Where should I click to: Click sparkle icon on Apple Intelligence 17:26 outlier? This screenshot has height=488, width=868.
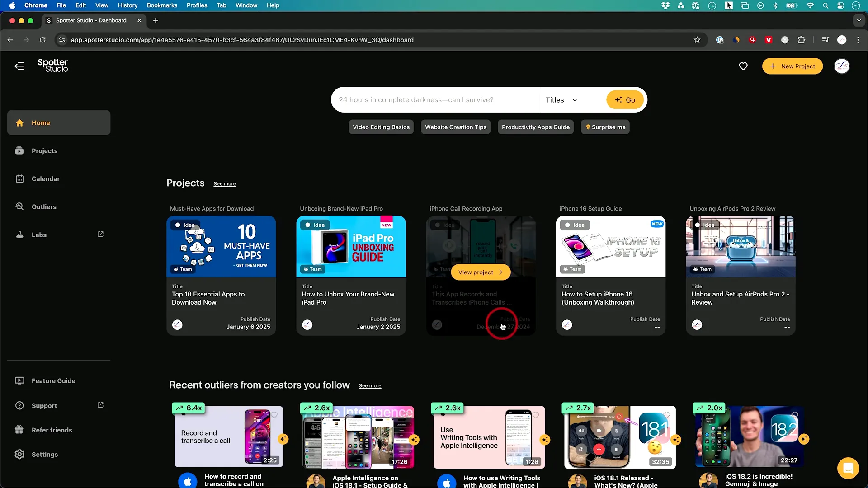point(414,440)
